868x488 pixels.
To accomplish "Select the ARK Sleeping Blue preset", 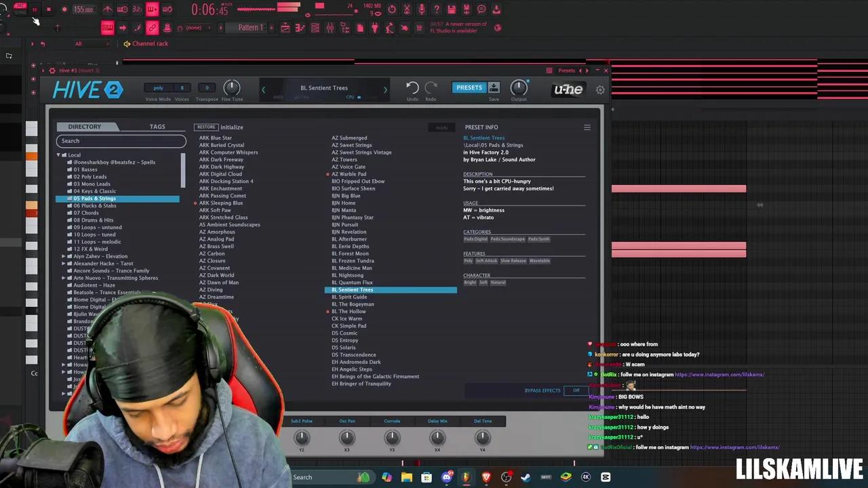I will (x=221, y=203).
